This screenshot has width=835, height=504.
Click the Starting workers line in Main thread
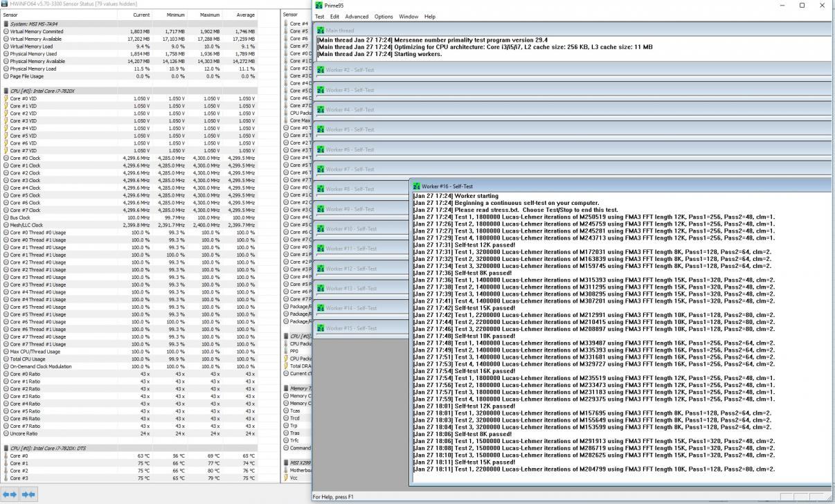coord(379,54)
